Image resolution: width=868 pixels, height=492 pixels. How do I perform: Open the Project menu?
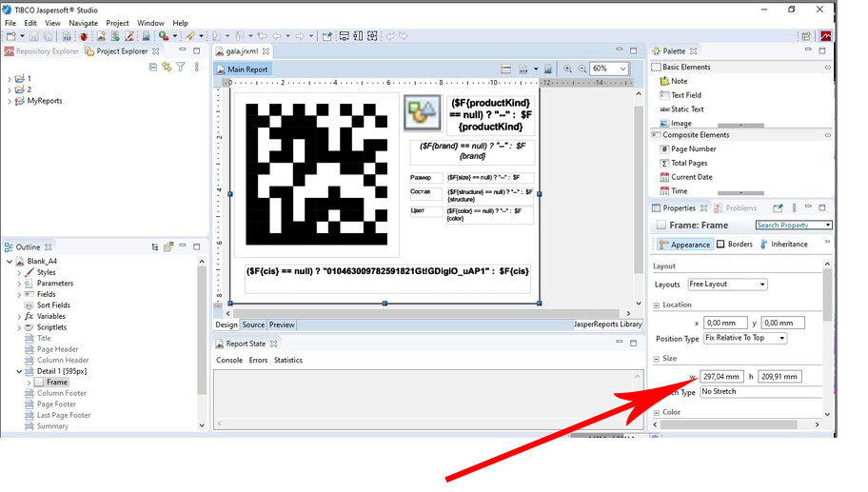(x=117, y=23)
